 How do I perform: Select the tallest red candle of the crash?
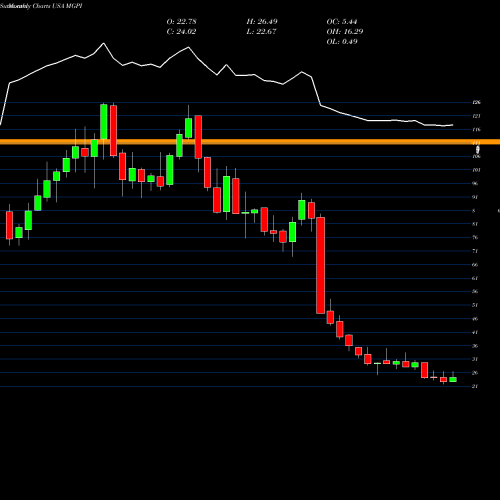[x=320, y=265]
